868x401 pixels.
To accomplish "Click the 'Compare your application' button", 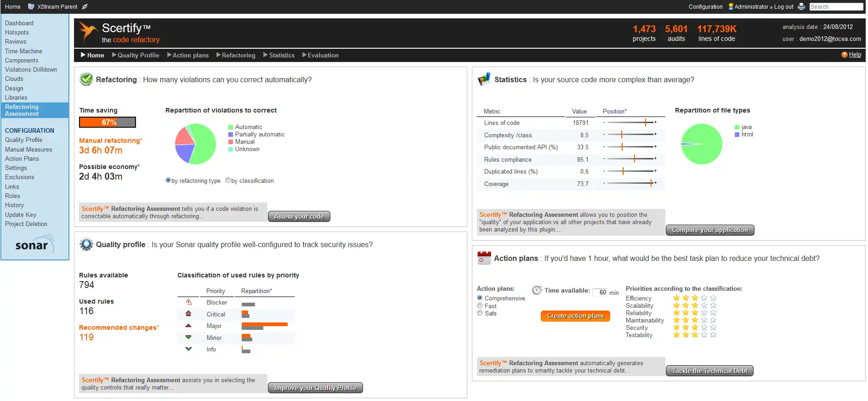I will pos(710,230).
